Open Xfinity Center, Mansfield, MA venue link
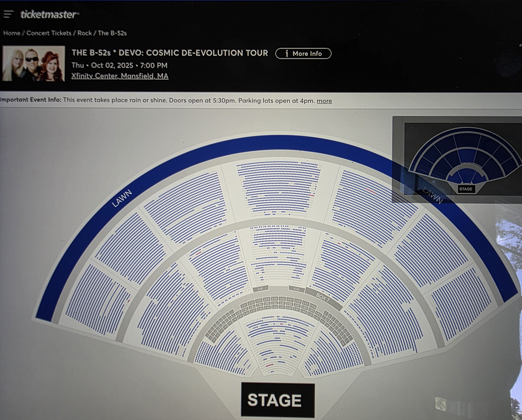The height and width of the screenshot is (420, 522). pyautogui.click(x=120, y=76)
